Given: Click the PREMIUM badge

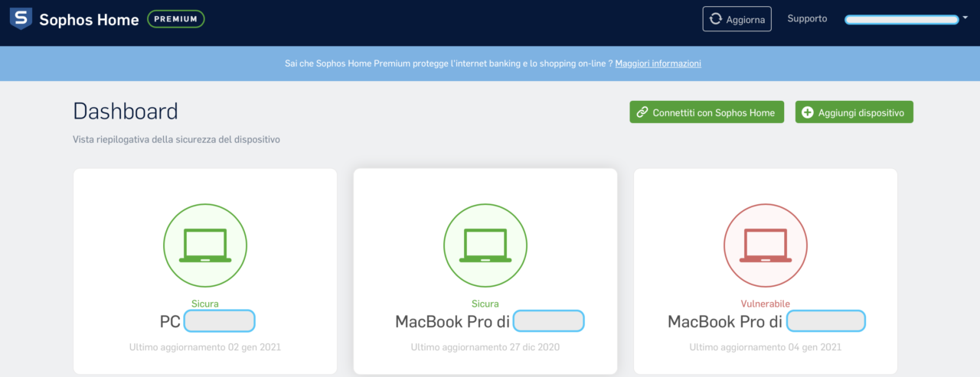Looking at the screenshot, I should point(175,18).
